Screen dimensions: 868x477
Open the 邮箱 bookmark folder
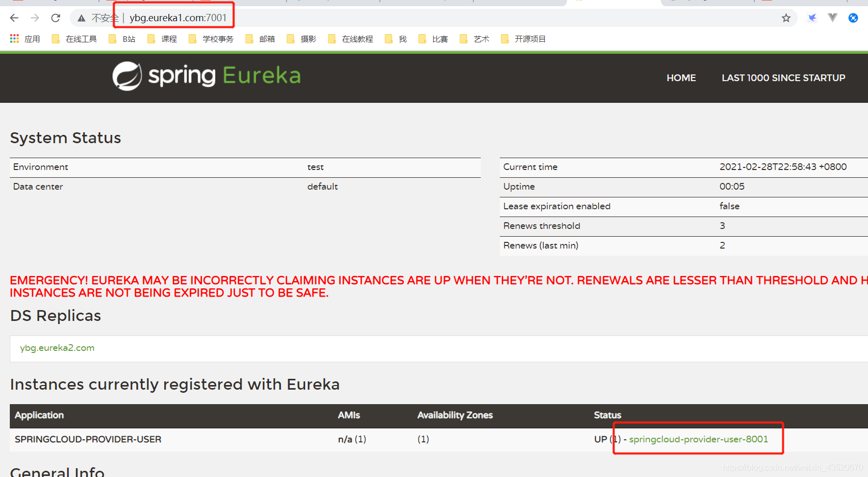tap(260, 39)
